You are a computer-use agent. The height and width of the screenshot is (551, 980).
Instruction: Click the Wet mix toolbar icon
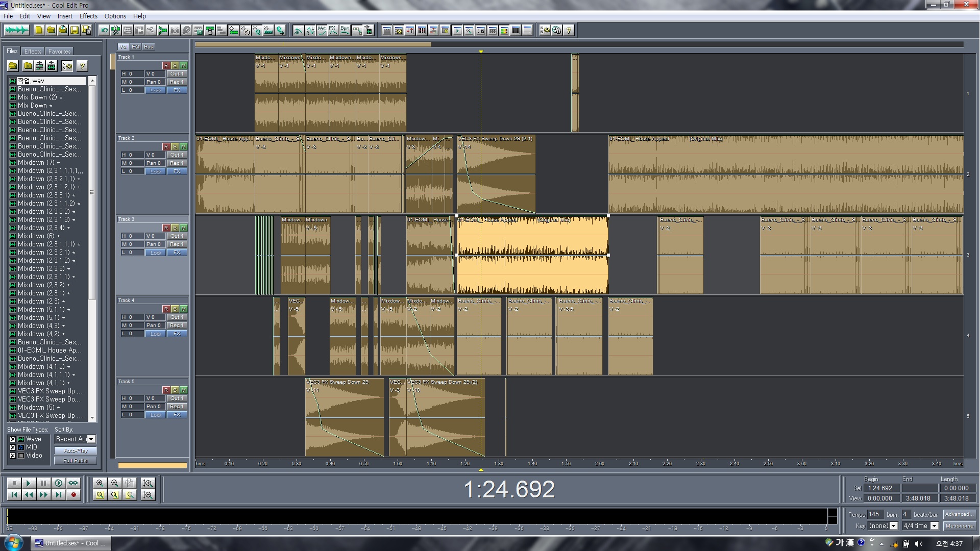click(322, 30)
